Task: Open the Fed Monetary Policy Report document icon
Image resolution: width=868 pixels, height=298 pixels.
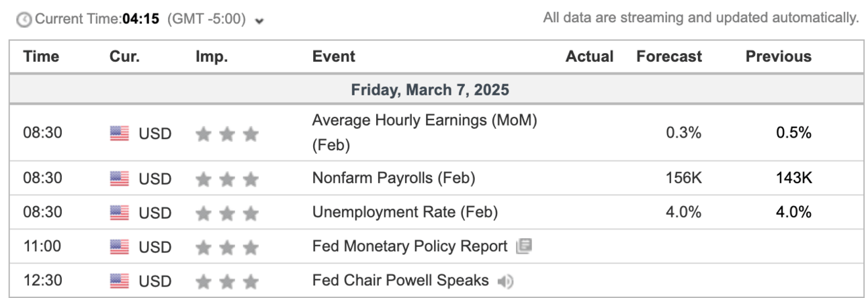Action: pyautogui.click(x=524, y=247)
